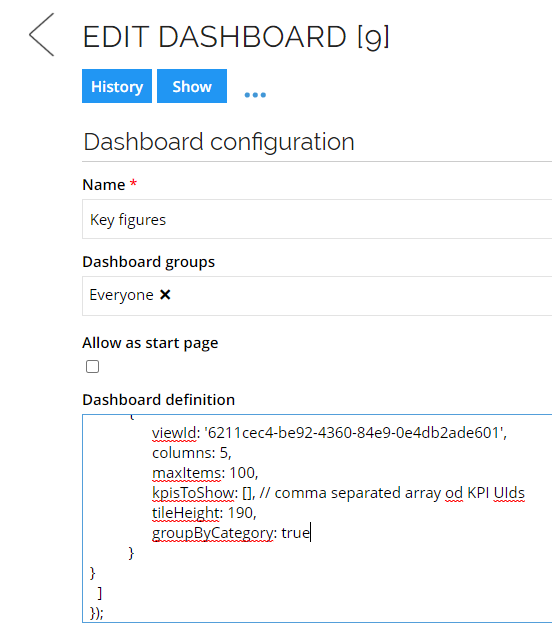Image resolution: width=552 pixels, height=625 pixels.
Task: Remove the Everyone group tag
Action: click(165, 295)
